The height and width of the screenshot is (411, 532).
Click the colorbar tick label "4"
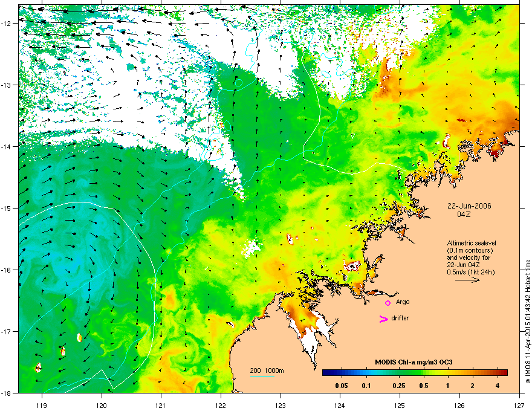pyautogui.click(x=498, y=386)
